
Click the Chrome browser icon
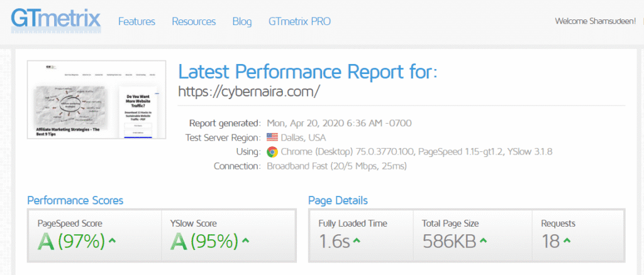272,152
